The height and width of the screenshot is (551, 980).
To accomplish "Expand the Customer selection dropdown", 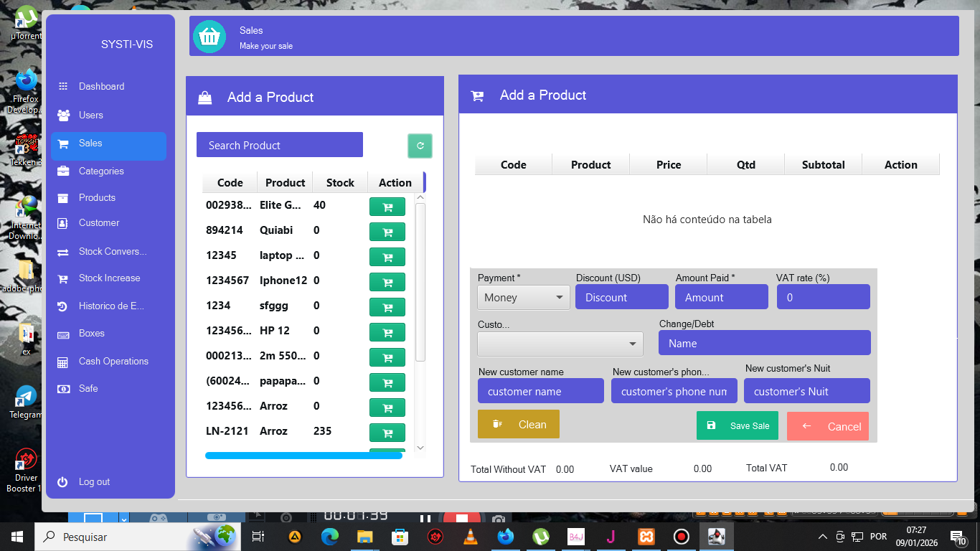I will (x=560, y=344).
